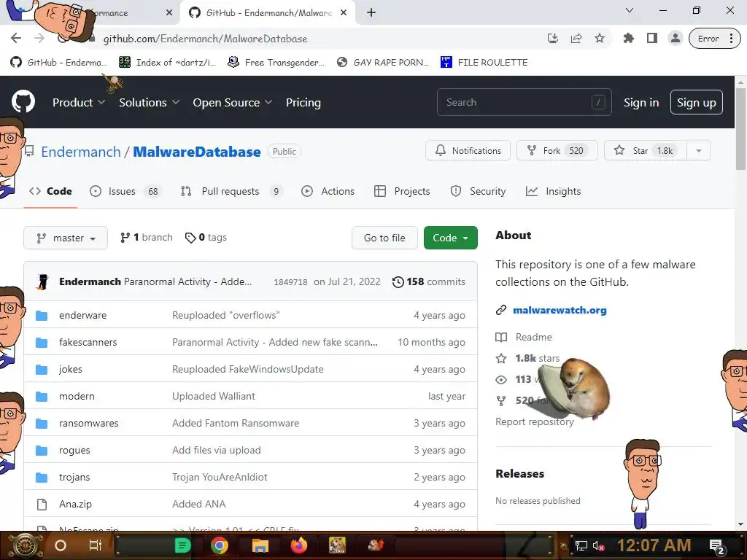Click the muted volume tray icon
The width and height of the screenshot is (747, 560).
599,545
